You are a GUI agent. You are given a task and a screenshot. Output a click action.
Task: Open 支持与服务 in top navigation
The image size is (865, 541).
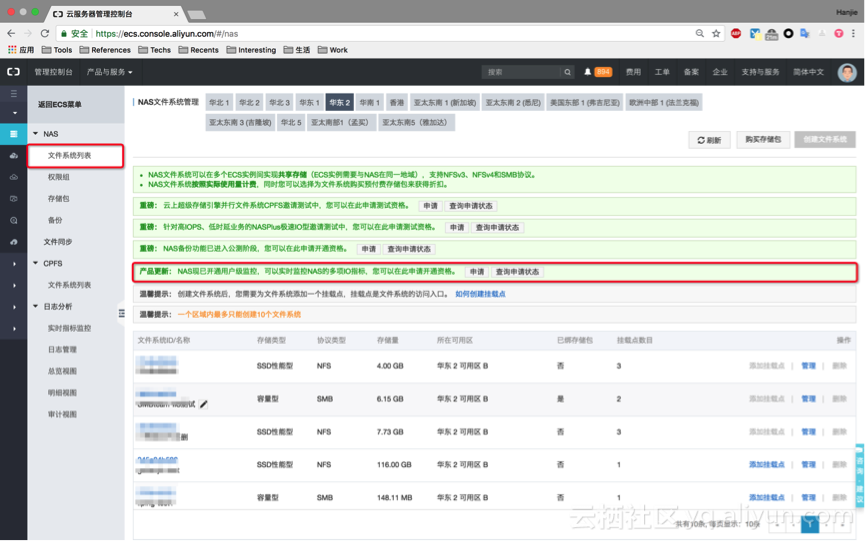[760, 72]
